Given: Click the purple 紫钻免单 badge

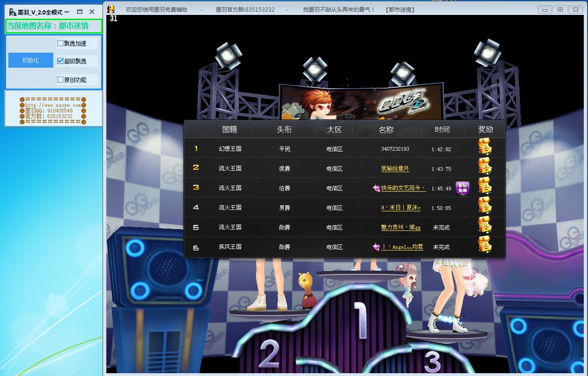Looking at the screenshot, I should coord(462,188).
